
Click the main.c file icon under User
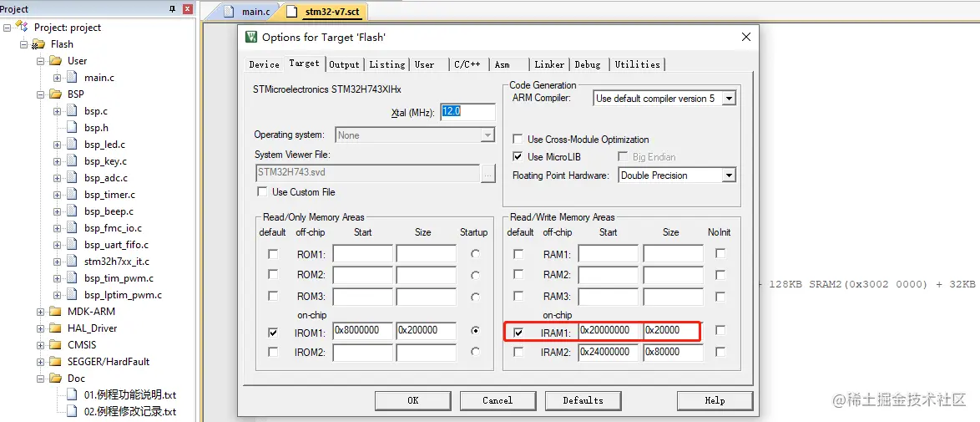click(x=73, y=78)
